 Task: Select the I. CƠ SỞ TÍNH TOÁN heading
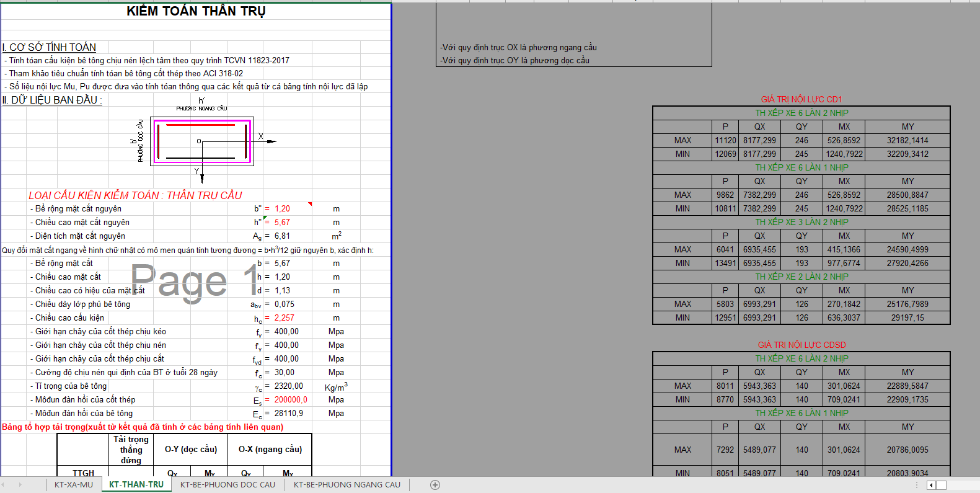(50, 47)
